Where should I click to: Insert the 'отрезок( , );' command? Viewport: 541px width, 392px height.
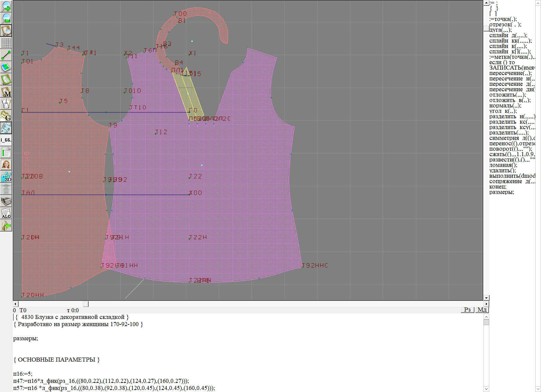pyautogui.click(x=505, y=25)
